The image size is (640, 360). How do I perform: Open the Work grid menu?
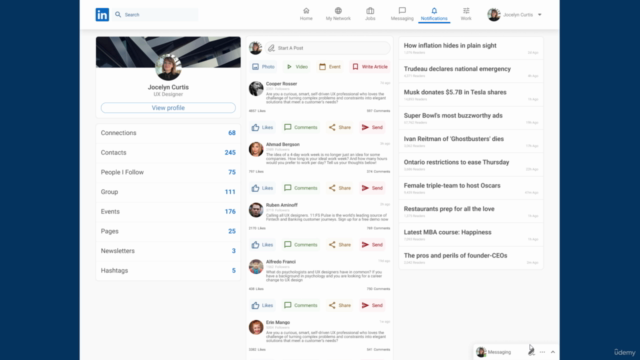pos(466,14)
